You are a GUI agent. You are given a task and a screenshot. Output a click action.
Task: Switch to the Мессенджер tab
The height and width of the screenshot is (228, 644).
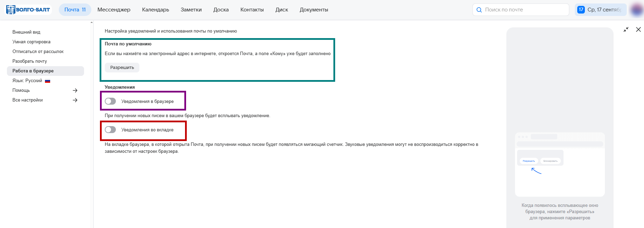(114, 10)
